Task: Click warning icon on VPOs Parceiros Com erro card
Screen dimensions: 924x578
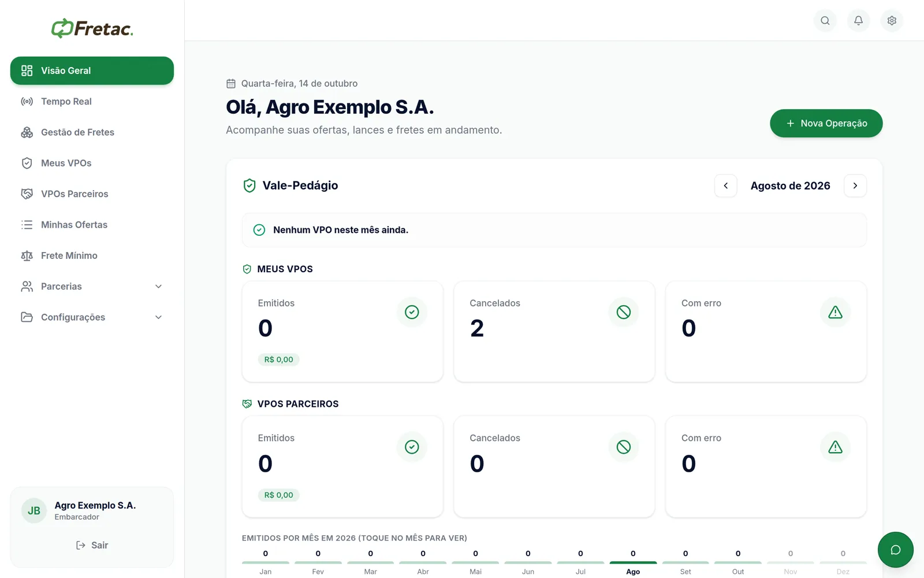Action: coord(835,447)
